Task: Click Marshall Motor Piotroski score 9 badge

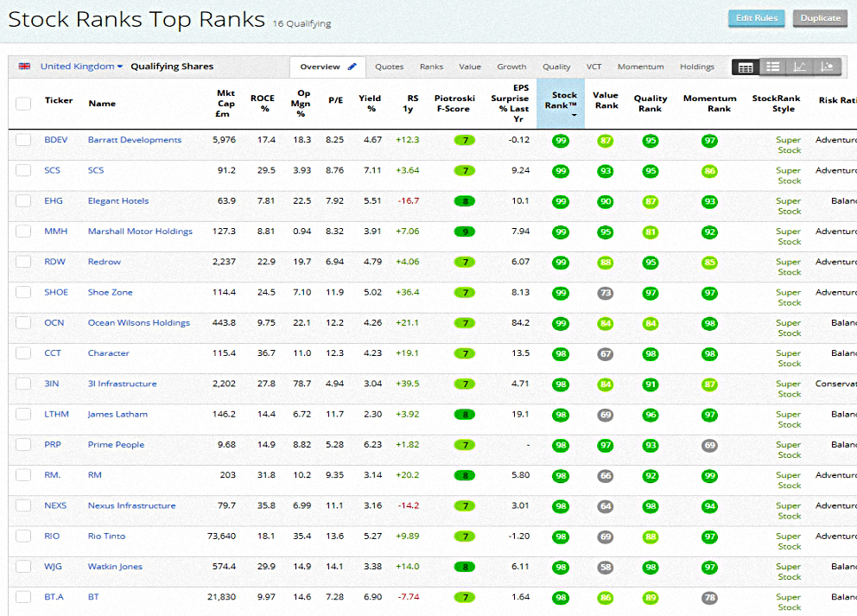Action: coord(465,232)
